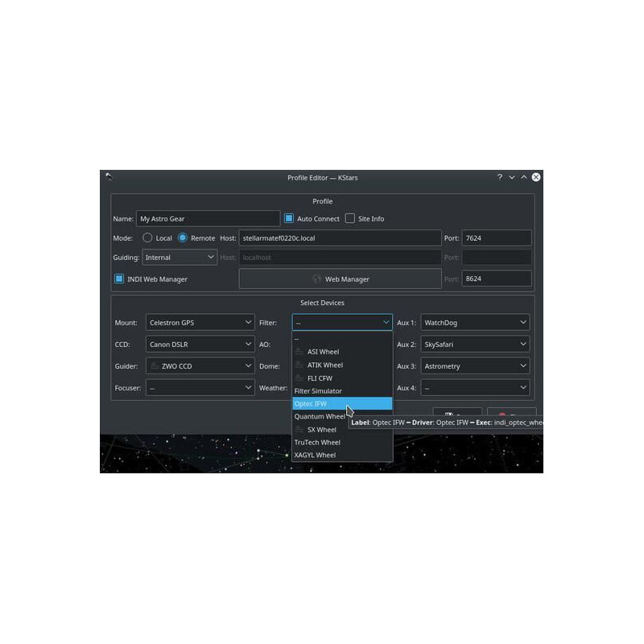Expand the Guiding dropdown set to Internal

click(x=180, y=258)
